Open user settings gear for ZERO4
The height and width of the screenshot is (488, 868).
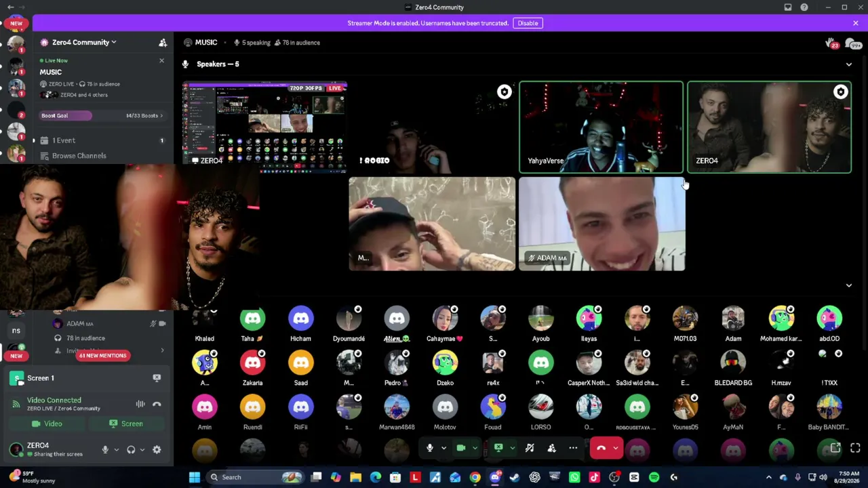click(x=157, y=449)
